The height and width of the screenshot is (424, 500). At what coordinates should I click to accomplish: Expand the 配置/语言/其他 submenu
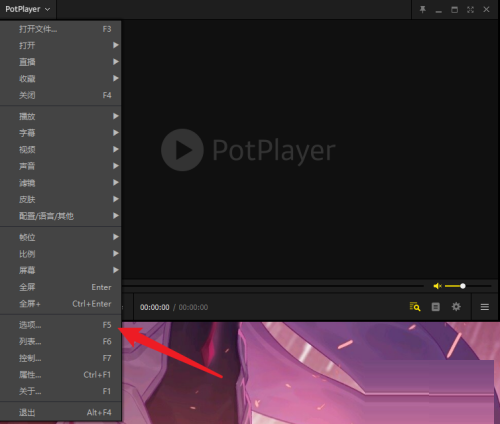pos(61,216)
